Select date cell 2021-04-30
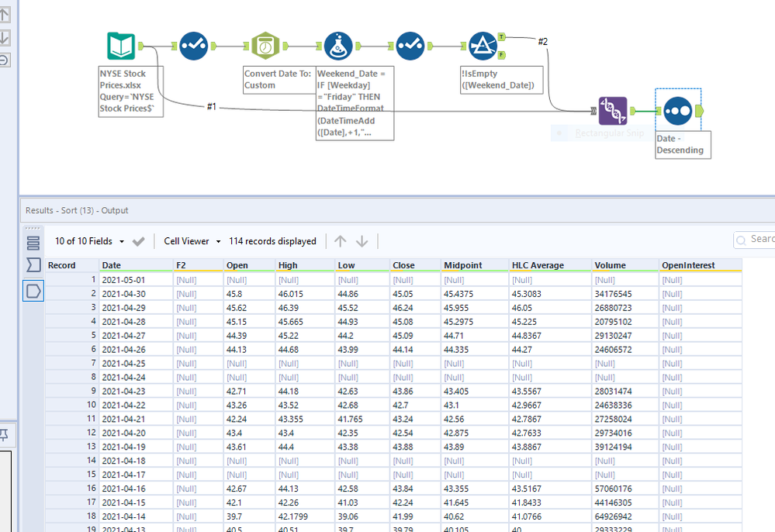This screenshot has width=775, height=532. 137,293
